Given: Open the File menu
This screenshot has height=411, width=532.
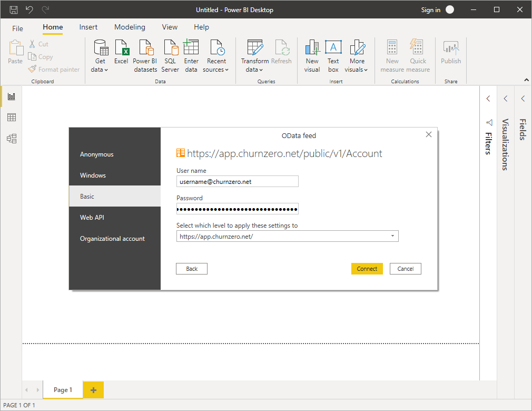Looking at the screenshot, I should [17, 28].
